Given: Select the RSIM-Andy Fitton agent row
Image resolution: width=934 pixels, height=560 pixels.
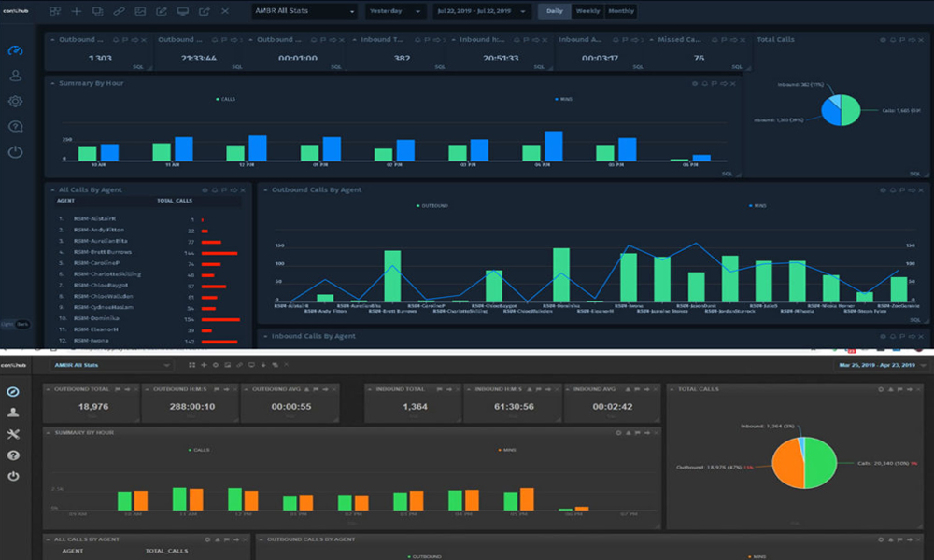Looking at the screenshot, I should click(149, 231).
